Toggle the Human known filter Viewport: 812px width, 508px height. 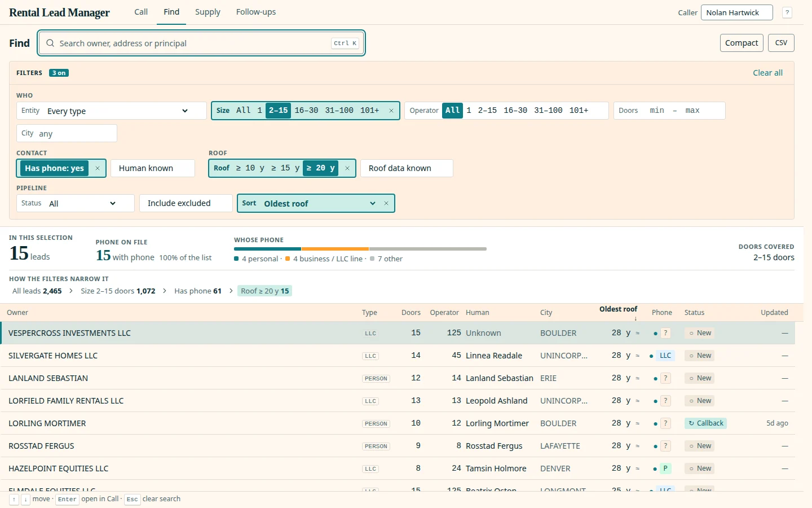153,168
